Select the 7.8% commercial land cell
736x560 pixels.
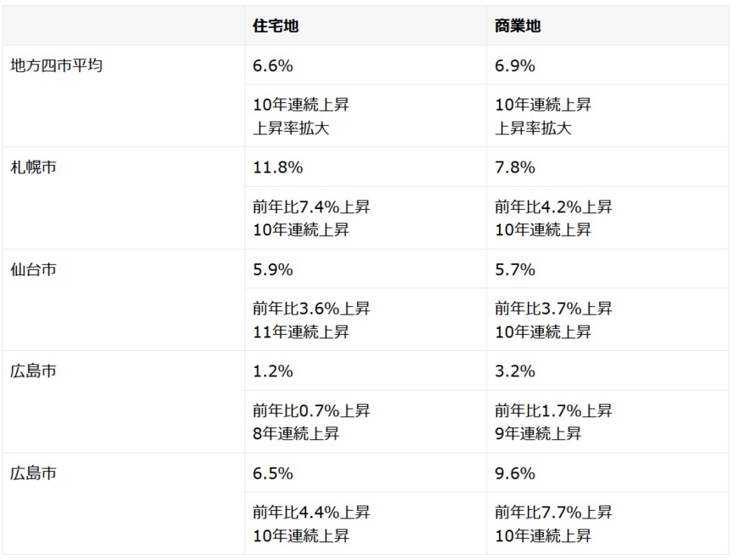(515, 167)
